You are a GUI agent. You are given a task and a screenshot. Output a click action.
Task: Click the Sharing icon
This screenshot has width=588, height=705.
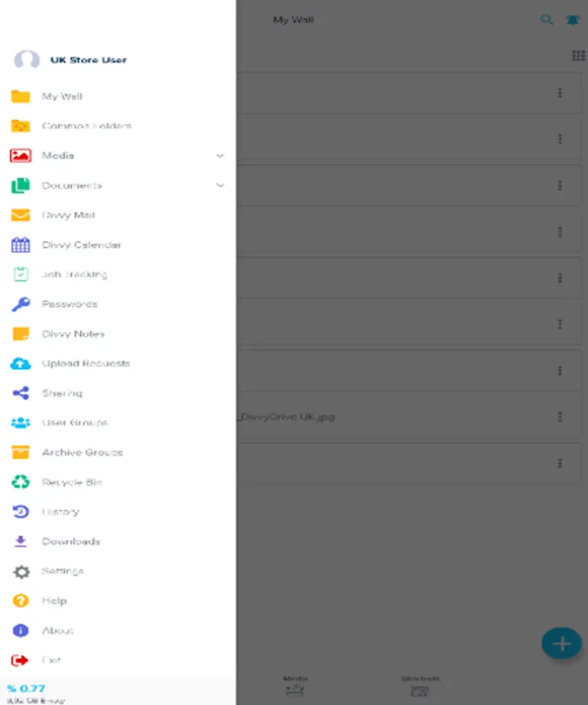coord(20,393)
